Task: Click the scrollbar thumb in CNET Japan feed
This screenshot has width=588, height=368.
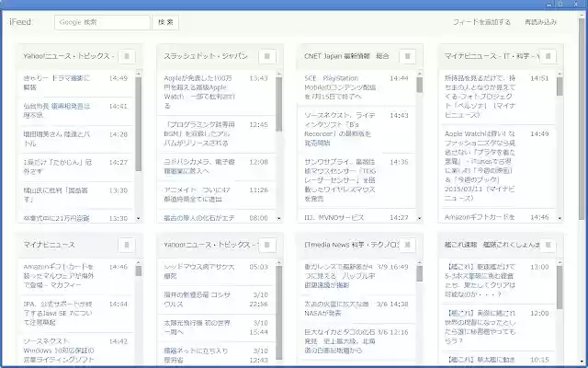Action: (x=419, y=86)
